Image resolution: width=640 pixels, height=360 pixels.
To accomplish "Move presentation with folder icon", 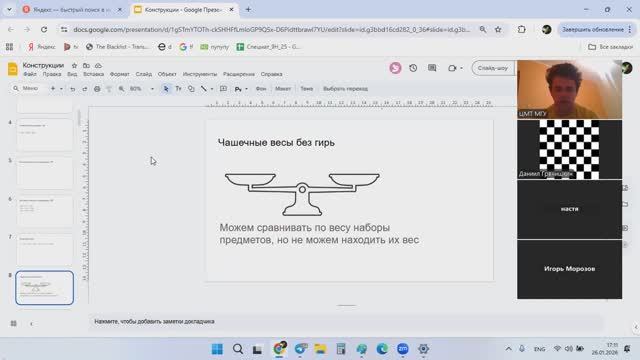I will click(86, 65).
